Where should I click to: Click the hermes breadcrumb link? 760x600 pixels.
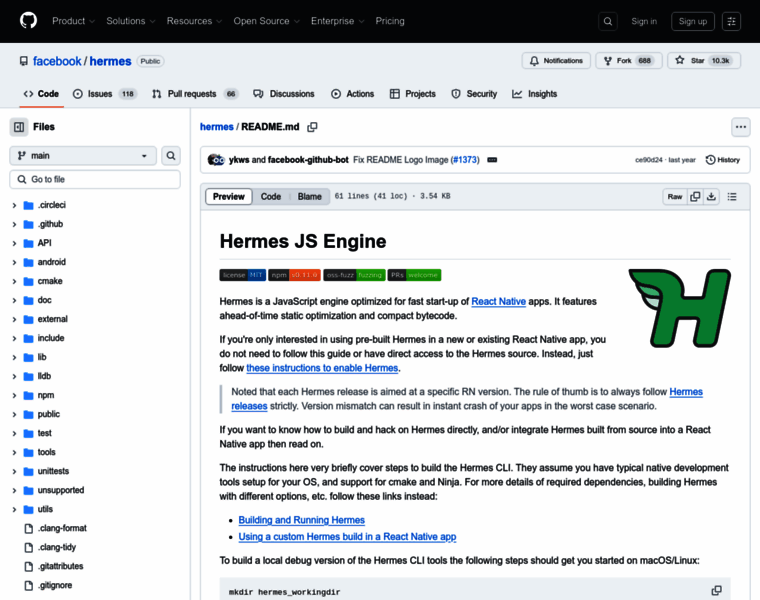(x=217, y=127)
